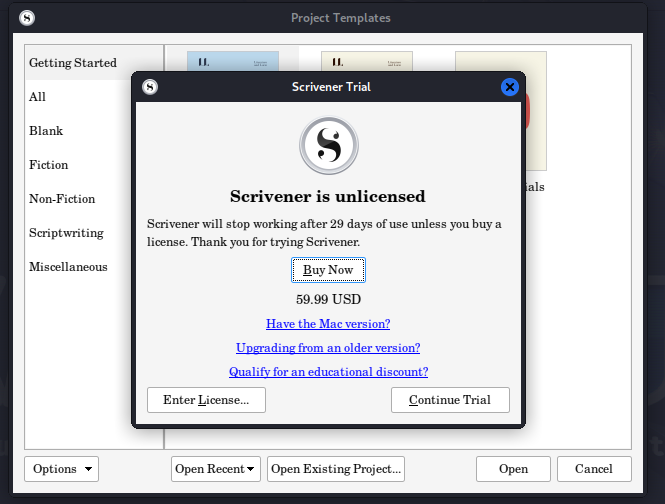Click the '59.99 USD' price text
This screenshot has width=665, height=504.
coord(328,300)
